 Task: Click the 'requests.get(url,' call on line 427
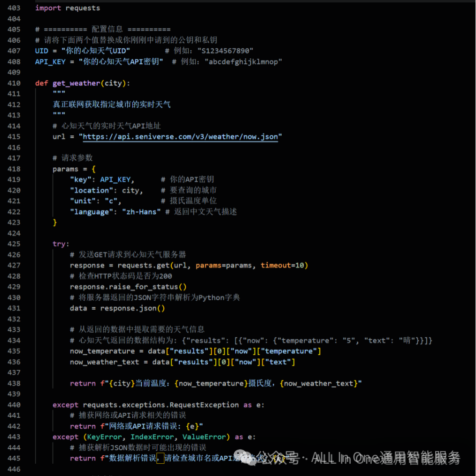154,265
